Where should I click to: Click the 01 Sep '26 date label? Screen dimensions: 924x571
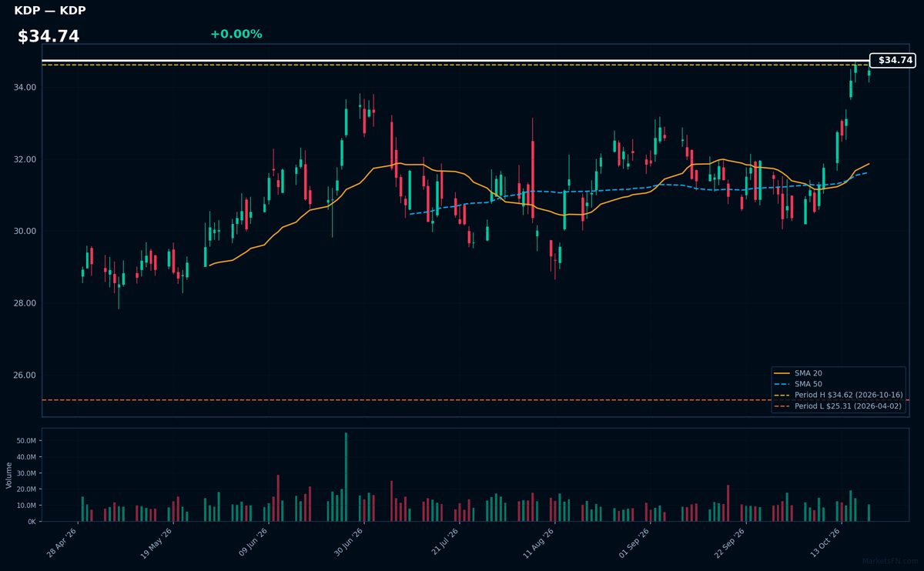coord(634,542)
